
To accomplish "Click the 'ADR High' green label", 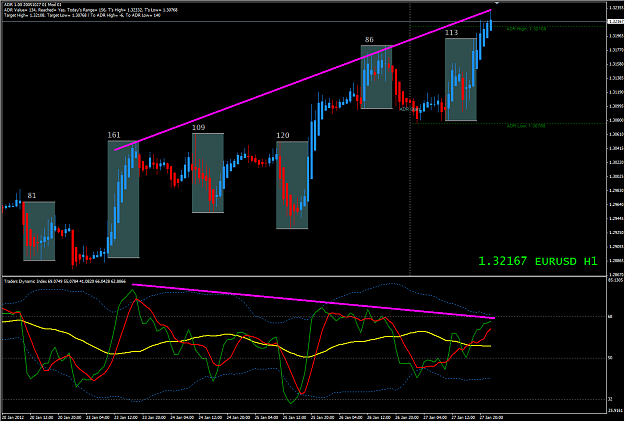I will coord(526,29).
